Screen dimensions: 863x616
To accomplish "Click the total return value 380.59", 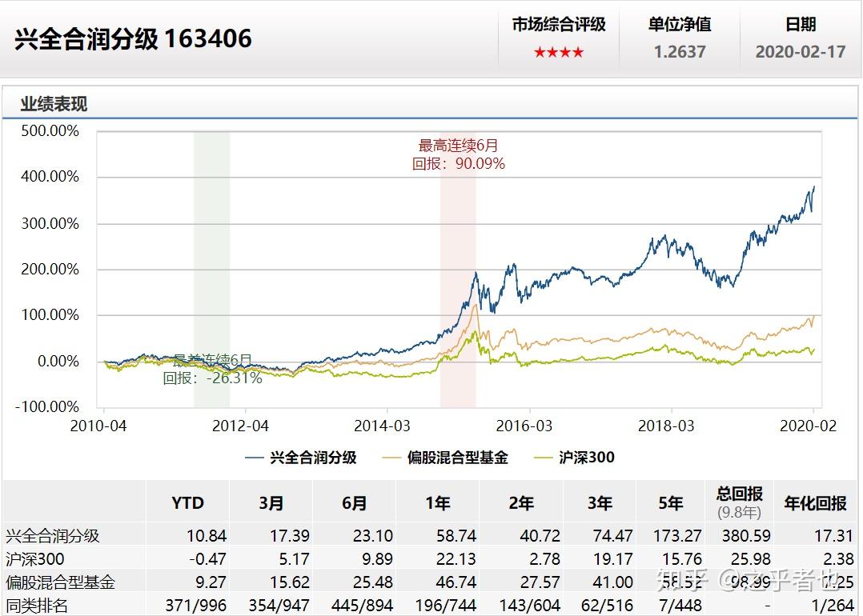I will click(x=746, y=536).
